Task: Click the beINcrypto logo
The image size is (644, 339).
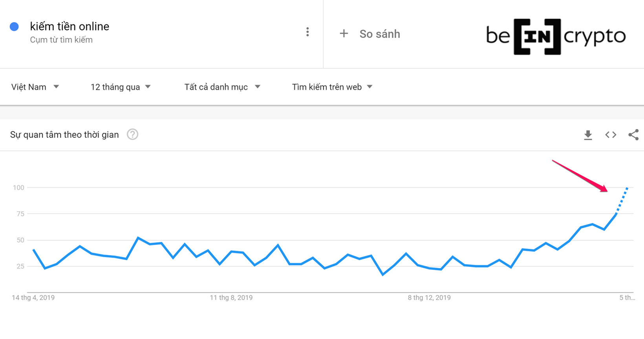Action: click(555, 36)
